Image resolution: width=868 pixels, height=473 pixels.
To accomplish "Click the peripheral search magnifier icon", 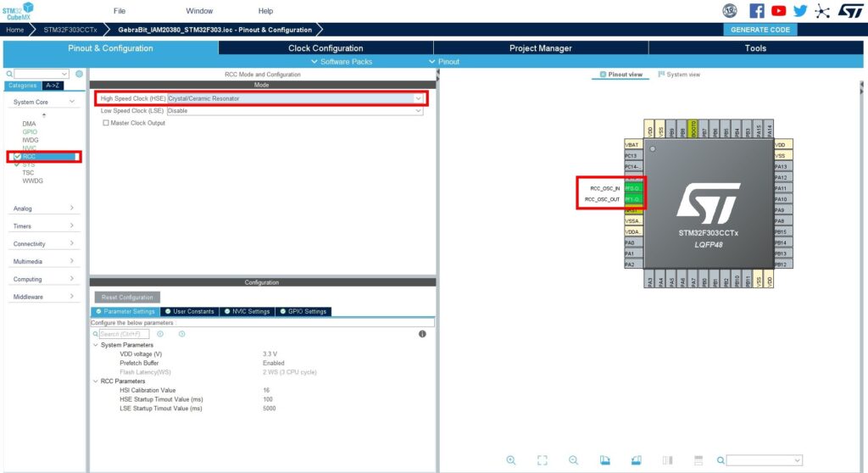I will [9, 74].
